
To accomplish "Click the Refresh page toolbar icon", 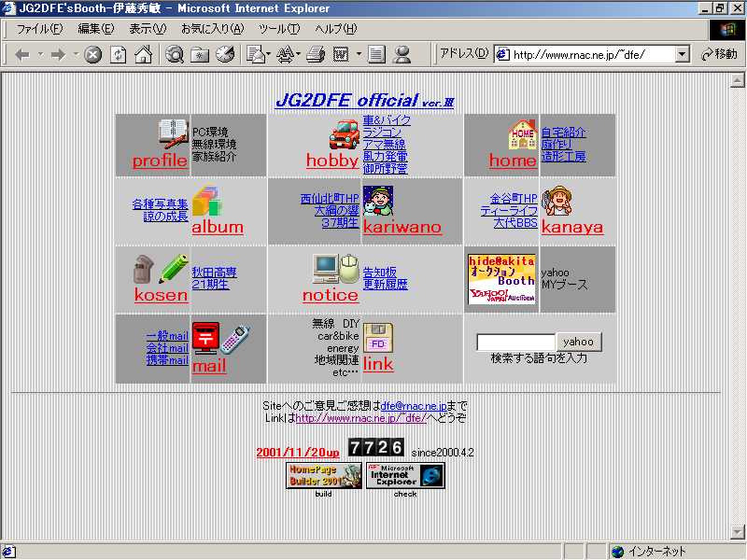I will pos(119,55).
